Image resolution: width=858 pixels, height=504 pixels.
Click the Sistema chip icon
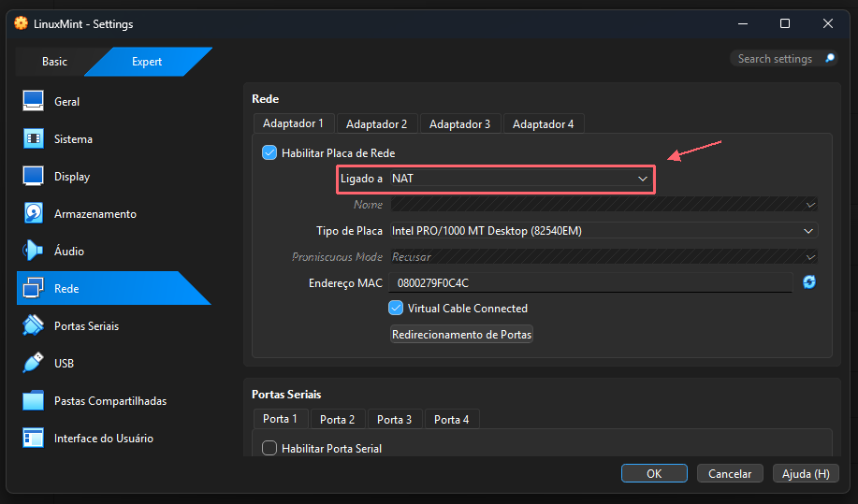point(34,138)
